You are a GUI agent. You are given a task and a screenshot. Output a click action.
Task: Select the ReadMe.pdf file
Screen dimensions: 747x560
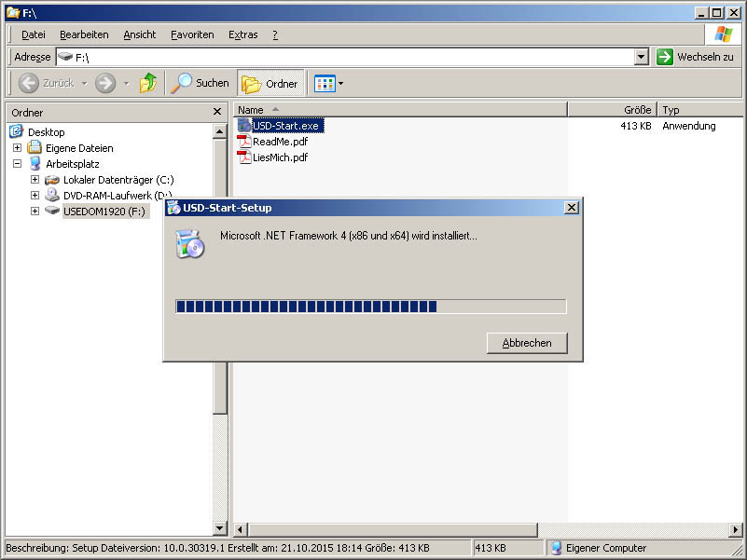tap(279, 142)
